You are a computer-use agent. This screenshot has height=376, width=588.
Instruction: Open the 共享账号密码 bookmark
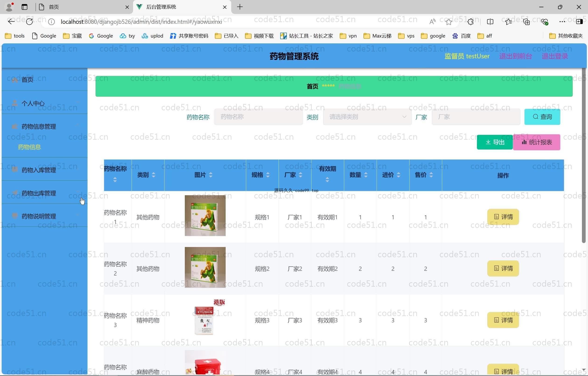pyautogui.click(x=189, y=36)
